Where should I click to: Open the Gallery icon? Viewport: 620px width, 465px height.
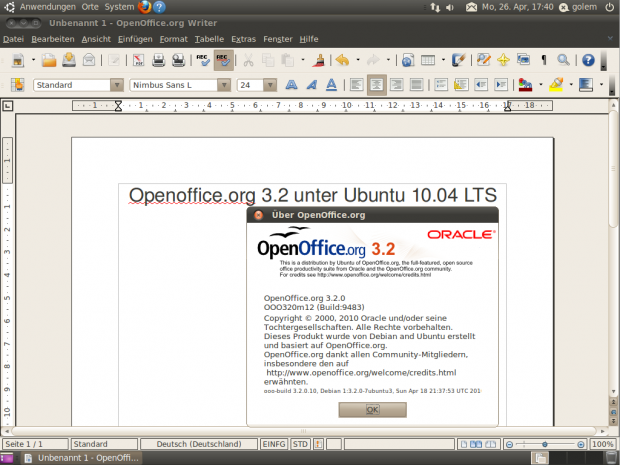[x=523, y=60]
